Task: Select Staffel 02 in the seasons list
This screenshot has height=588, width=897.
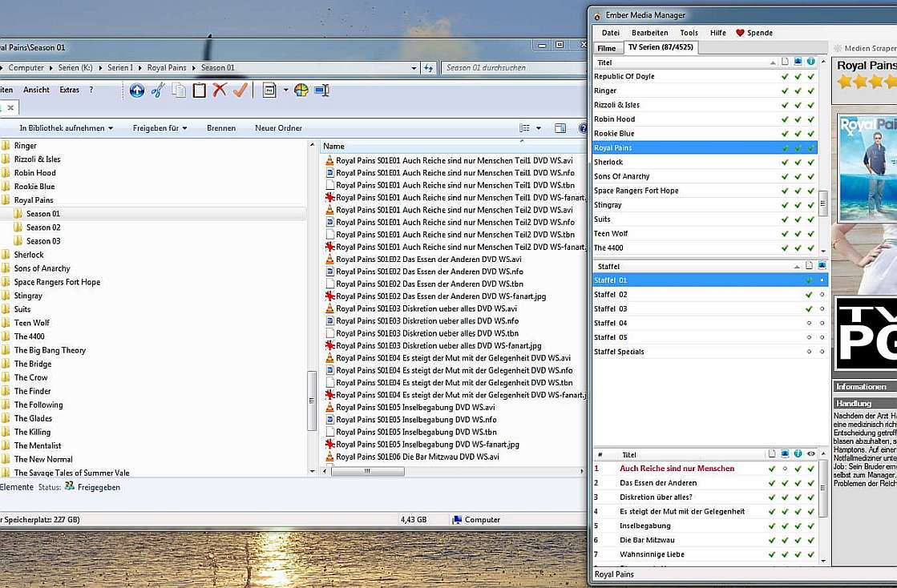Action: pos(710,295)
